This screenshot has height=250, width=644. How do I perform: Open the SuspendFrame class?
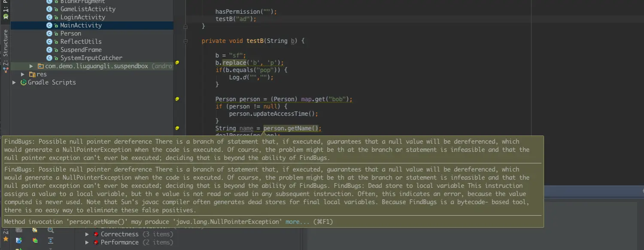click(81, 50)
